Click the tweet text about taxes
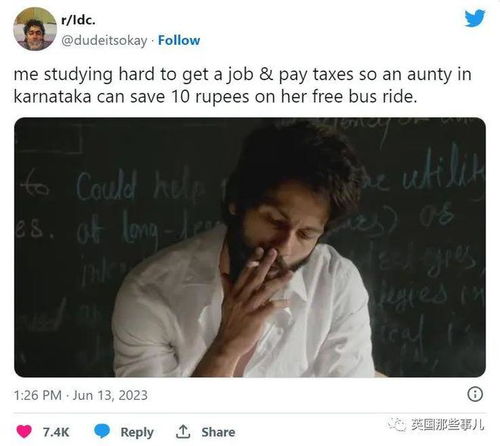The image size is (500, 446). (242, 85)
